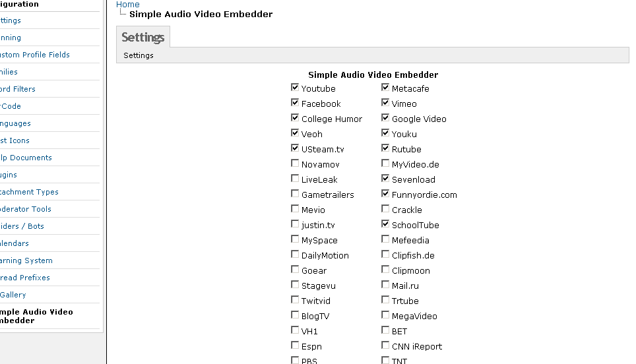Tick the CNN iReport checkbox

(x=385, y=346)
